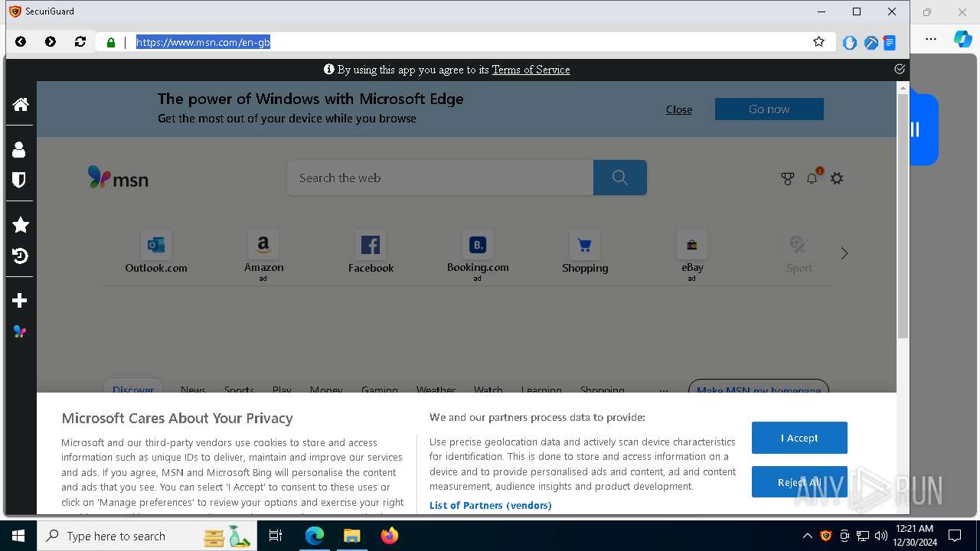Click I Accept on privacy dialog
Screen dimensions: 980x551
point(799,438)
